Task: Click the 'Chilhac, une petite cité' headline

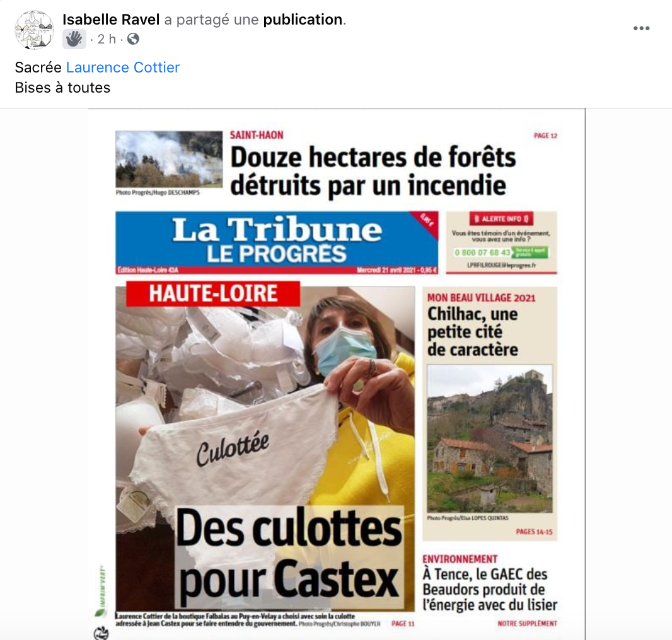Action: [473, 331]
